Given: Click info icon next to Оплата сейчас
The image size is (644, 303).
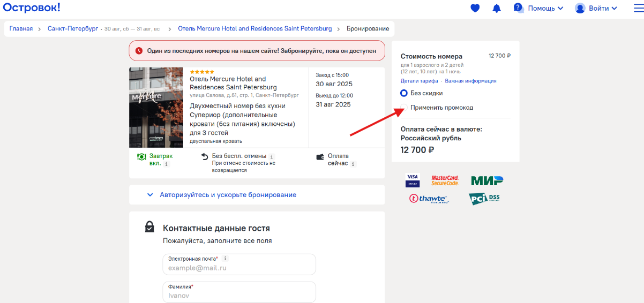Looking at the screenshot, I should (354, 164).
